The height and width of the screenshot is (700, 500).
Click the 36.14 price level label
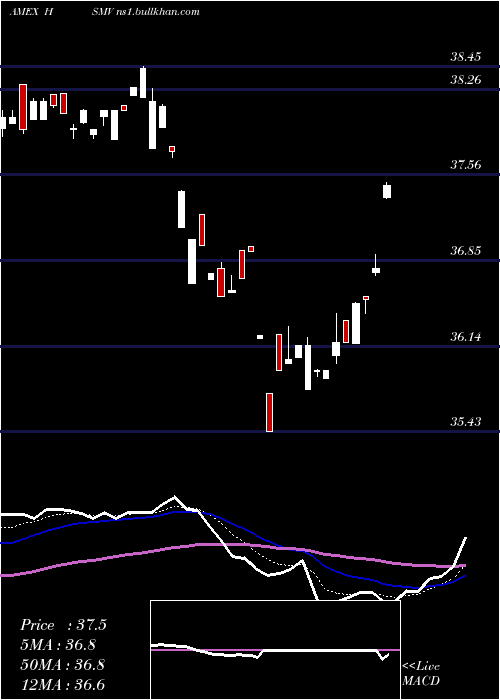[466, 337]
